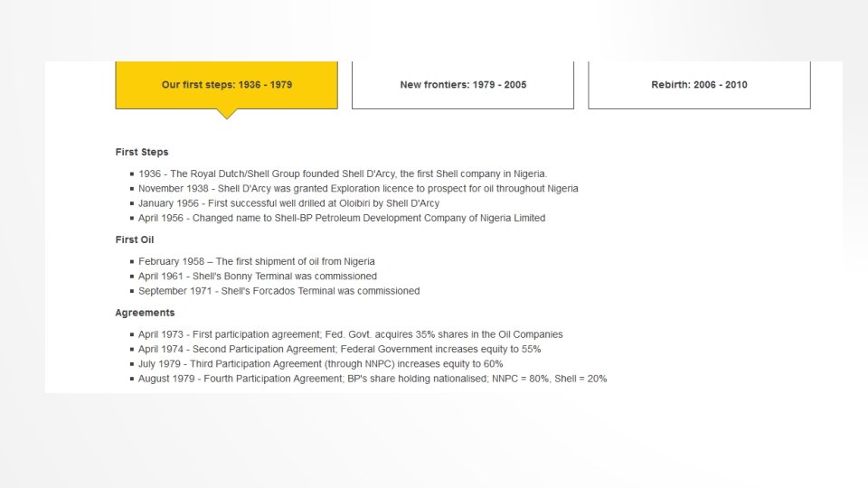
Task: Click the April 1973 First participation agreement entry
Action: (351, 334)
